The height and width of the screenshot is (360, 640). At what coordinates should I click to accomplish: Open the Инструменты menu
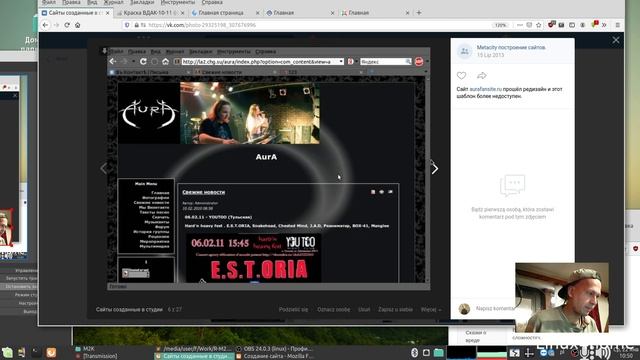point(178,2)
